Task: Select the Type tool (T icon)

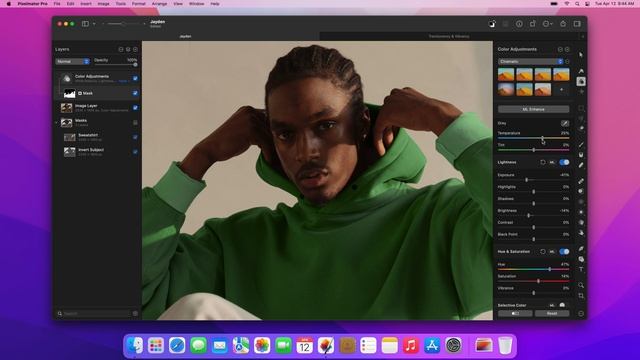Action: pyautogui.click(x=581, y=269)
